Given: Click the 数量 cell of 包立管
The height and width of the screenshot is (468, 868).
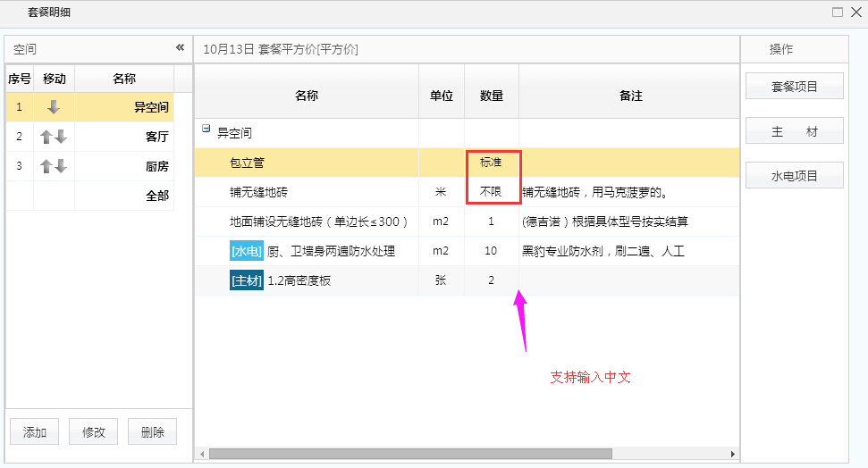Looking at the screenshot, I should click(491, 163).
